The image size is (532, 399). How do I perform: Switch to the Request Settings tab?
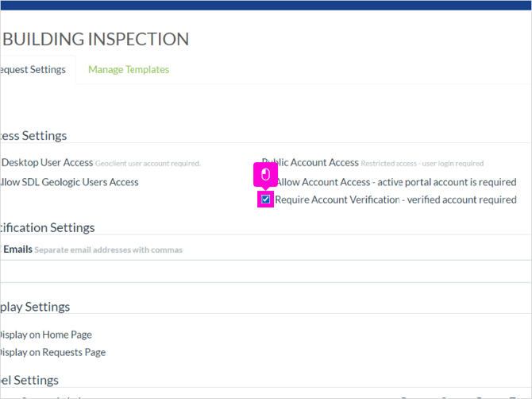coord(33,70)
